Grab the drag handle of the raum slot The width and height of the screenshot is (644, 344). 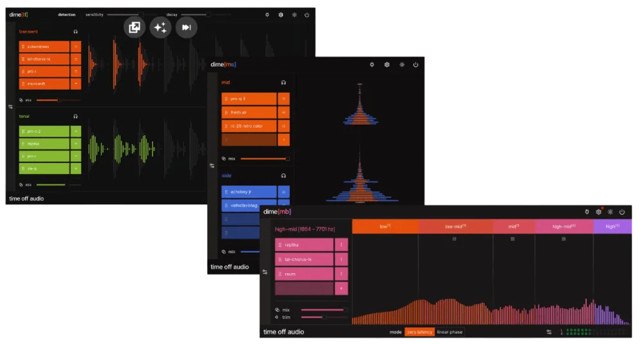pyautogui.click(x=280, y=274)
